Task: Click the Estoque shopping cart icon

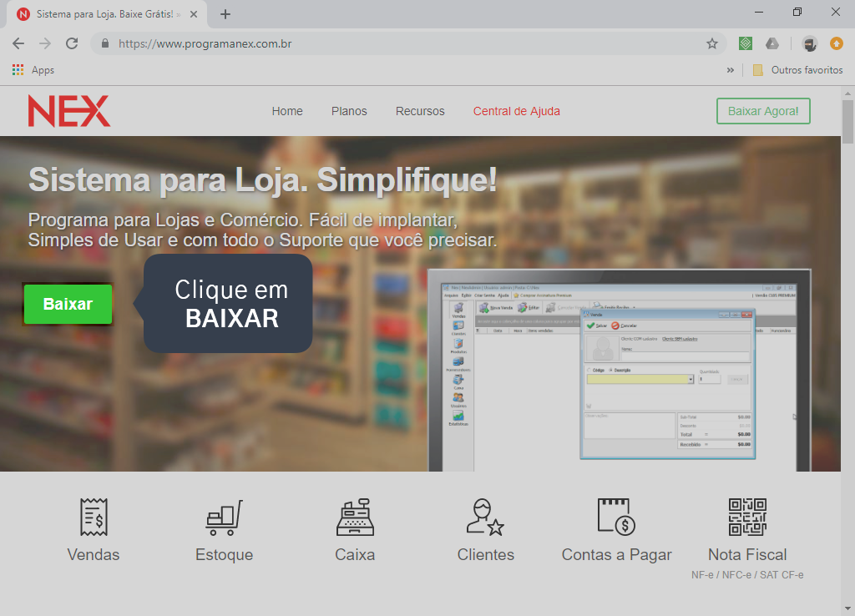Action: click(x=223, y=519)
